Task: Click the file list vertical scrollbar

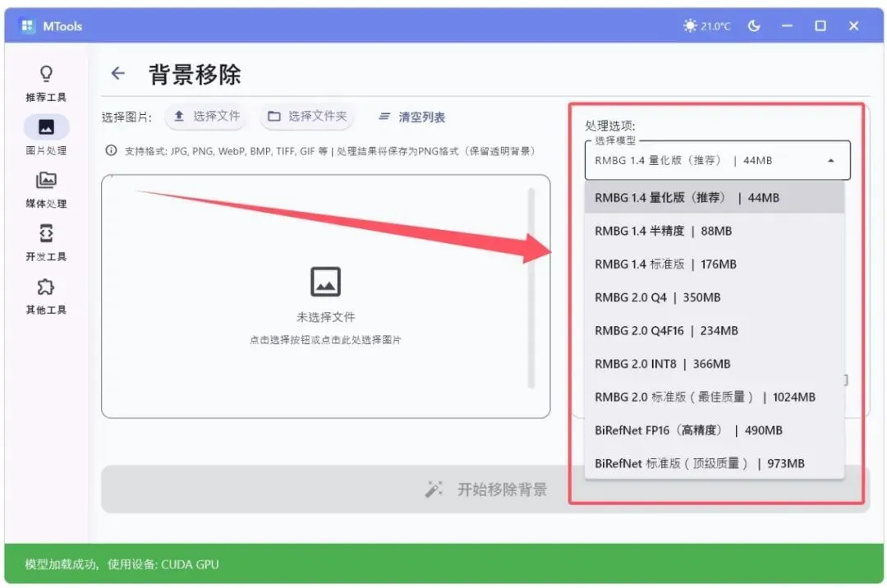Action: point(531,288)
